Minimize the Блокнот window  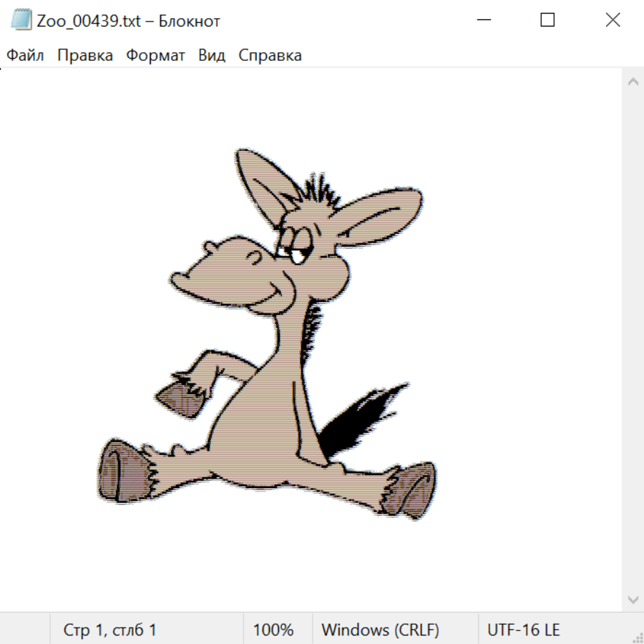pyautogui.click(x=483, y=21)
